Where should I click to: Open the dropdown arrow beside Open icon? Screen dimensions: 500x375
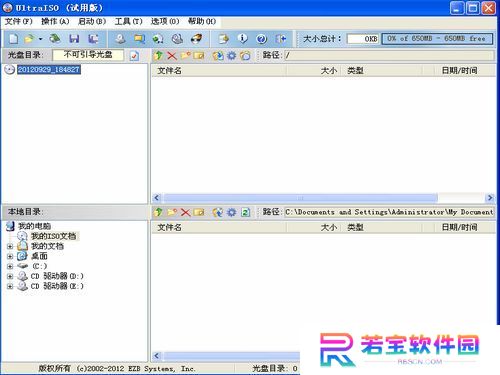click(40, 39)
